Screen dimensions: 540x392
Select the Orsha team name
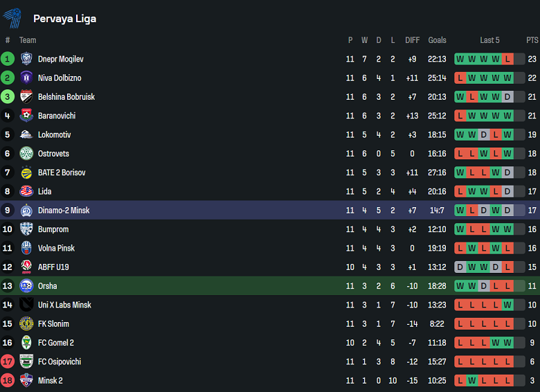tap(48, 286)
